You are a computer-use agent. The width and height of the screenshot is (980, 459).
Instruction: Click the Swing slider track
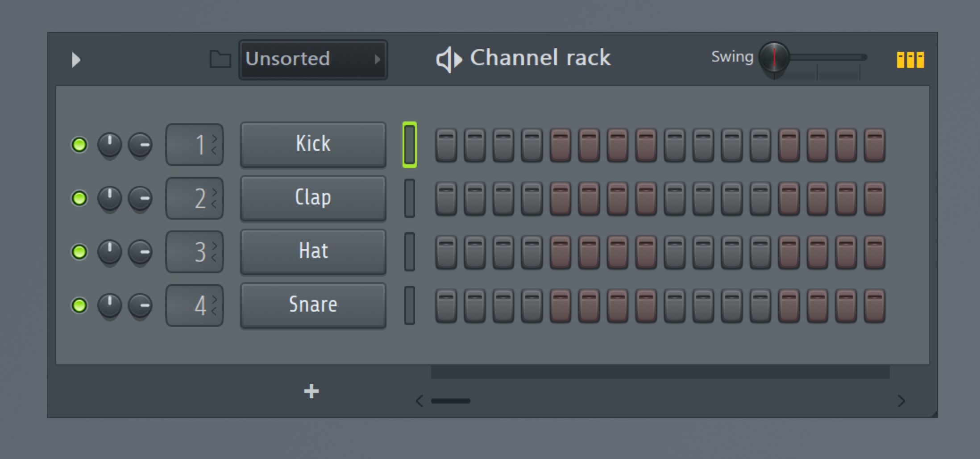(x=828, y=57)
